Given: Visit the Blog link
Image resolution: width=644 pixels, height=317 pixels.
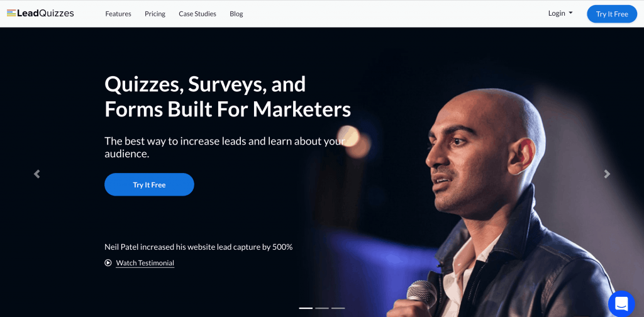Looking at the screenshot, I should (x=236, y=14).
